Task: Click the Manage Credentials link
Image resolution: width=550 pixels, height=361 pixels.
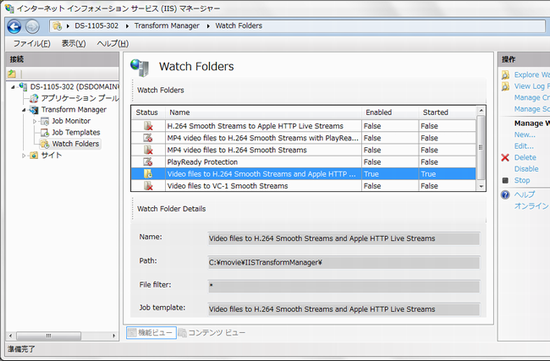Action: pos(532,98)
